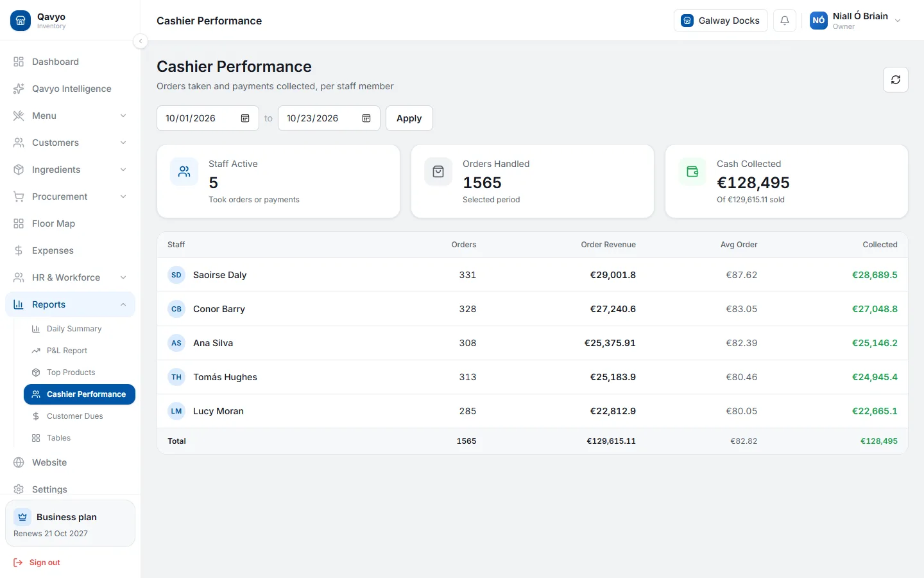Open the P&L Report
This screenshot has width=924, height=578.
pos(80,351)
